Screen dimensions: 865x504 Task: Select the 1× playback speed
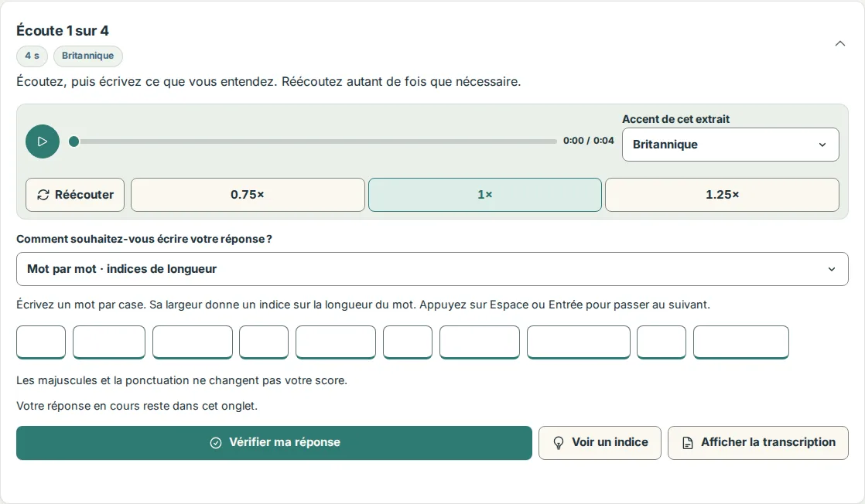click(x=485, y=195)
